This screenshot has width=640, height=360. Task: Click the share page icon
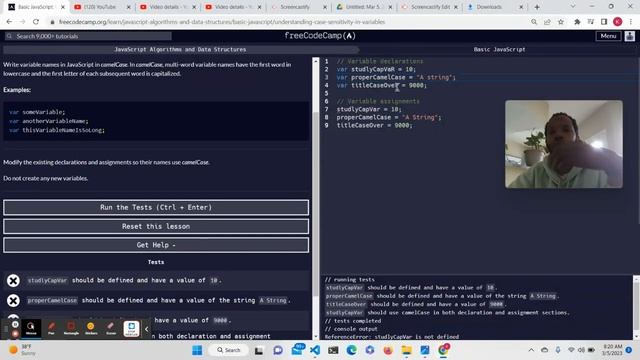point(547,22)
